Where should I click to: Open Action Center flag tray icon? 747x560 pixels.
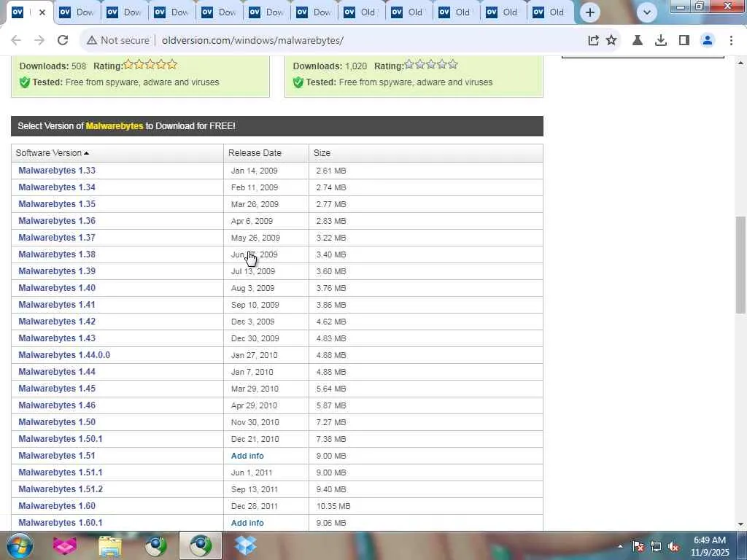(x=638, y=546)
